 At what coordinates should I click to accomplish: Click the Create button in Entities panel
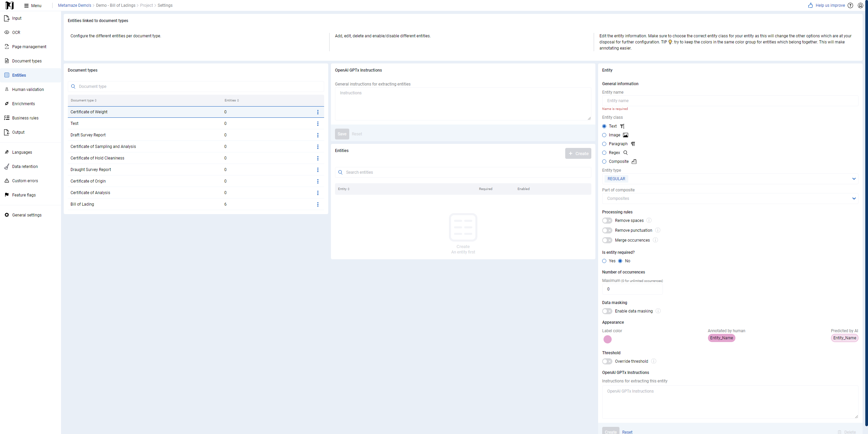(x=578, y=153)
